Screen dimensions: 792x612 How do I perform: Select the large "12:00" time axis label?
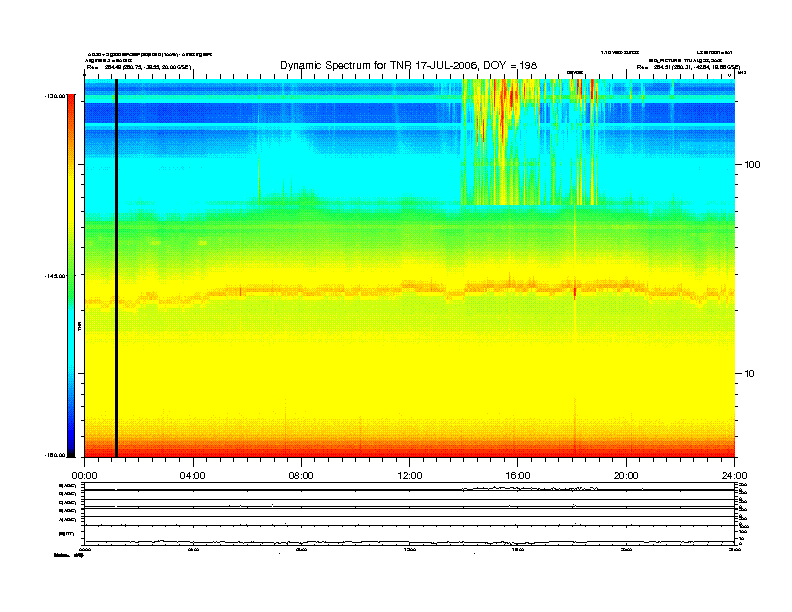click(410, 476)
